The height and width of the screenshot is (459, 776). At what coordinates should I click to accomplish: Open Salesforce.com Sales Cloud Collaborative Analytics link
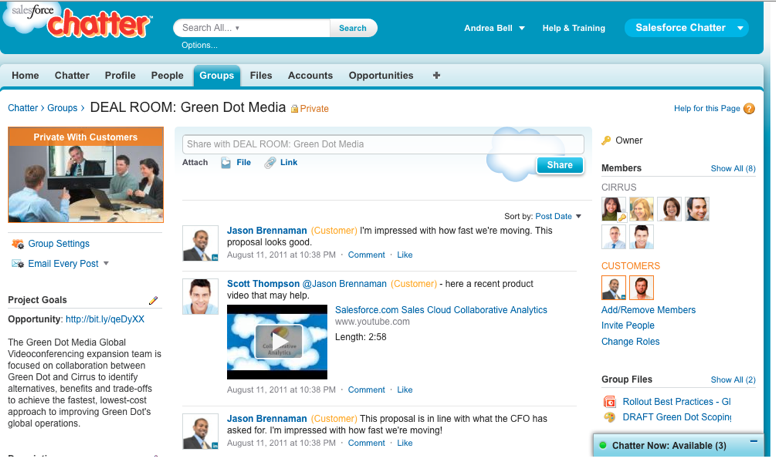click(441, 310)
